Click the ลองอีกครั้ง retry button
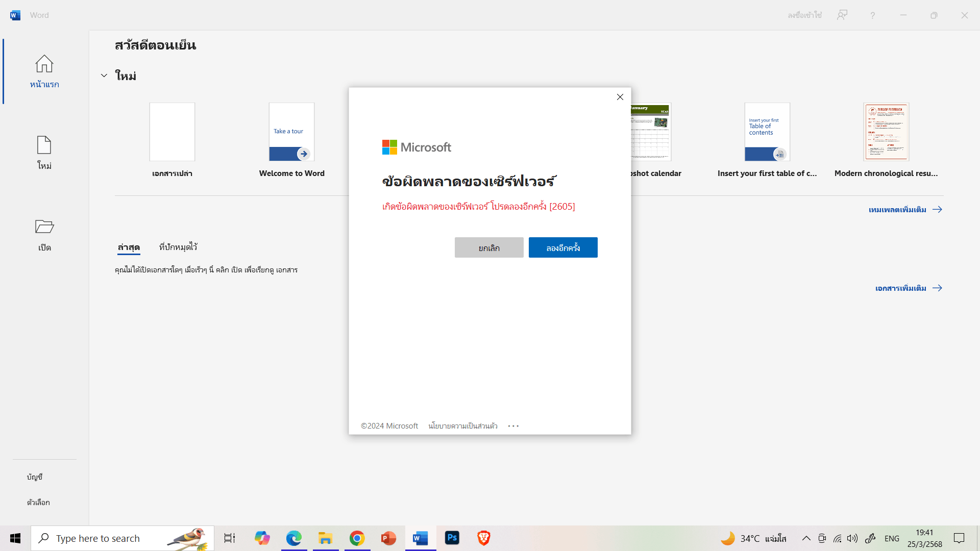The image size is (980, 551). (x=562, y=247)
